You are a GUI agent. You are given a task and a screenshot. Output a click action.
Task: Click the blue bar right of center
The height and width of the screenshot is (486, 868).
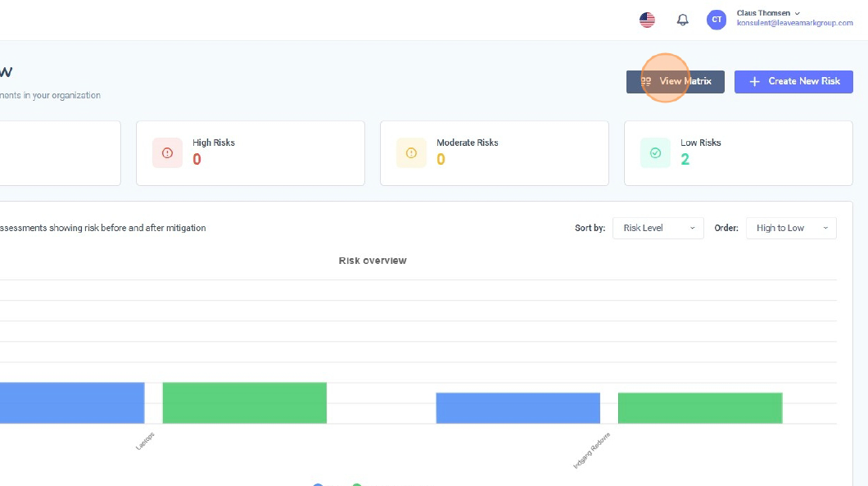[x=518, y=407]
